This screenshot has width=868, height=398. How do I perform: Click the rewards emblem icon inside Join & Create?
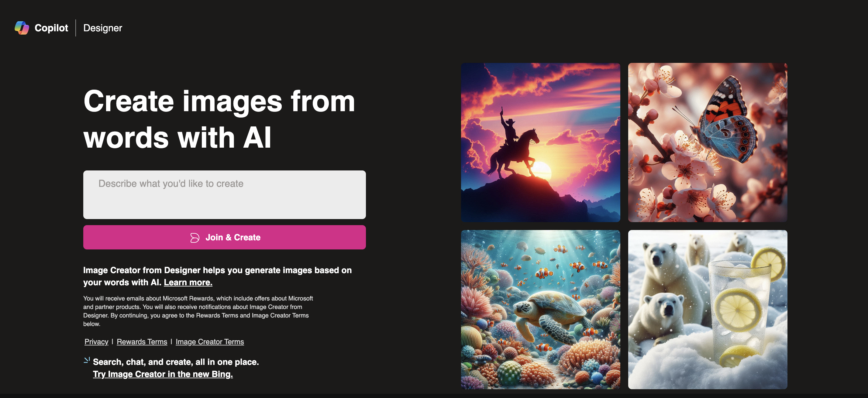(195, 237)
